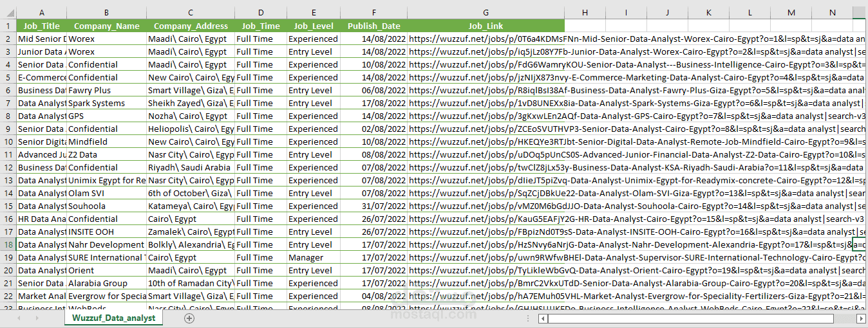Click the Business-Data-Analyst-Fawry-Plus job link cell
Screen dimensions: 868x328
pyautogui.click(x=486, y=90)
